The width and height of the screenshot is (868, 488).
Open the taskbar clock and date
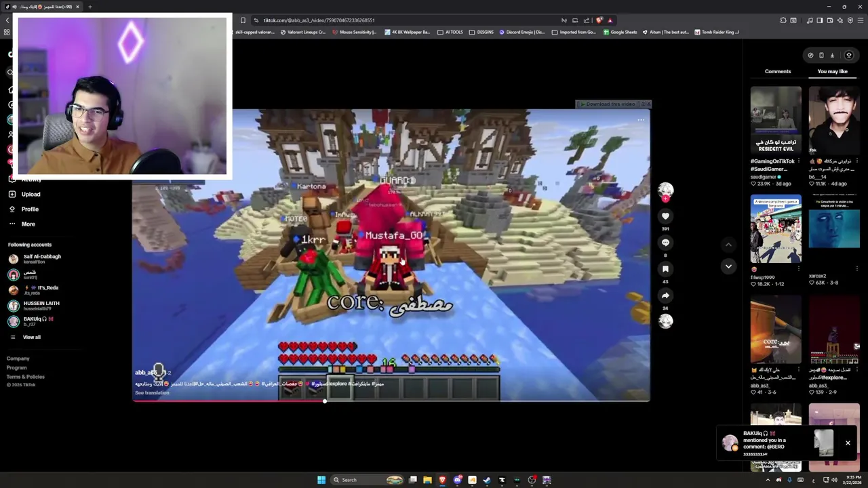(x=852, y=480)
